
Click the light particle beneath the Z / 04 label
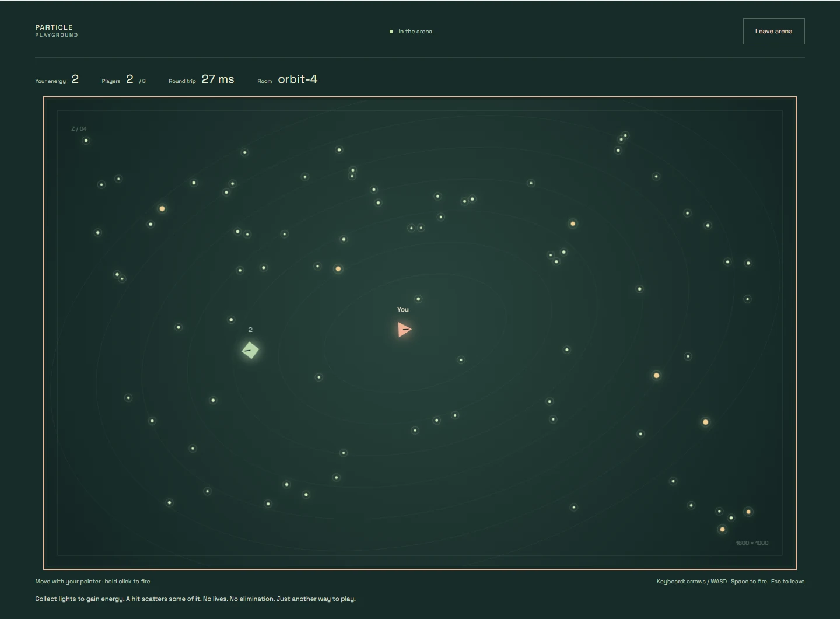pyautogui.click(x=86, y=140)
